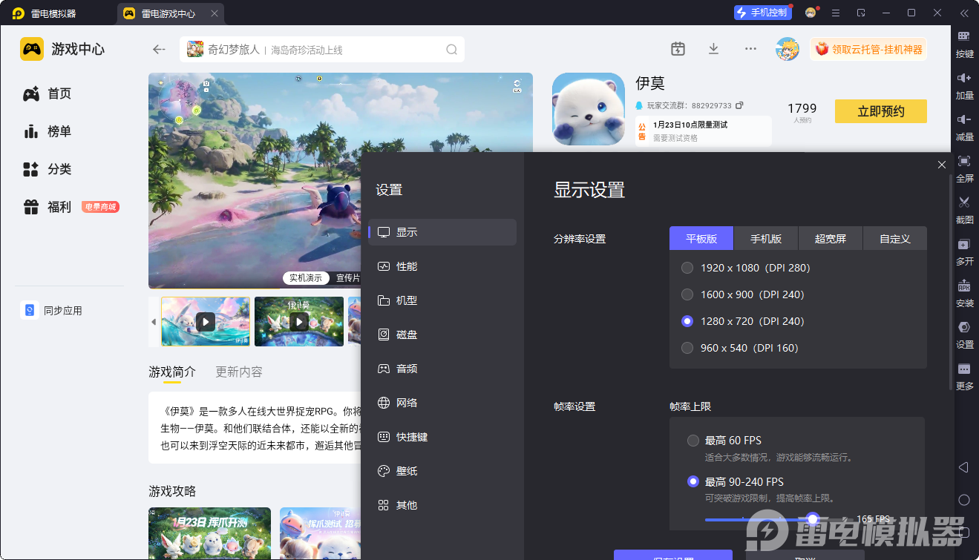Click left arrow of video thumbnail carousel
The image size is (979, 560).
point(154,322)
